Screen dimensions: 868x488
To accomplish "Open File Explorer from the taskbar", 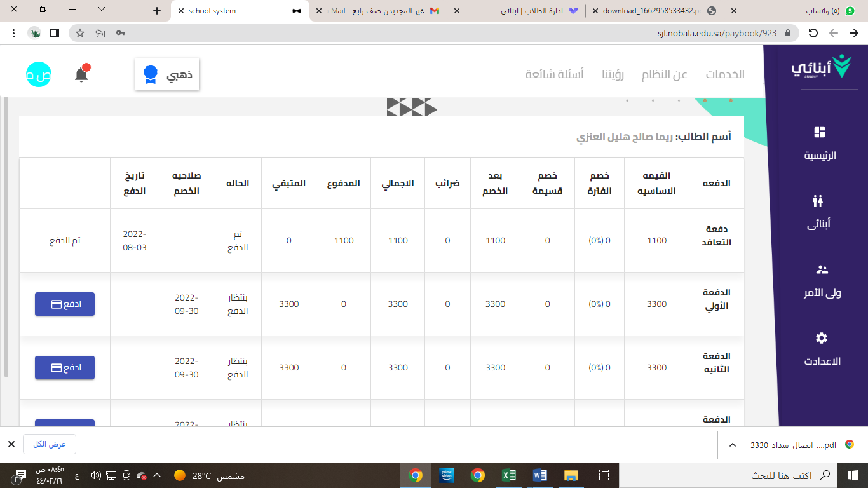I will tap(571, 475).
